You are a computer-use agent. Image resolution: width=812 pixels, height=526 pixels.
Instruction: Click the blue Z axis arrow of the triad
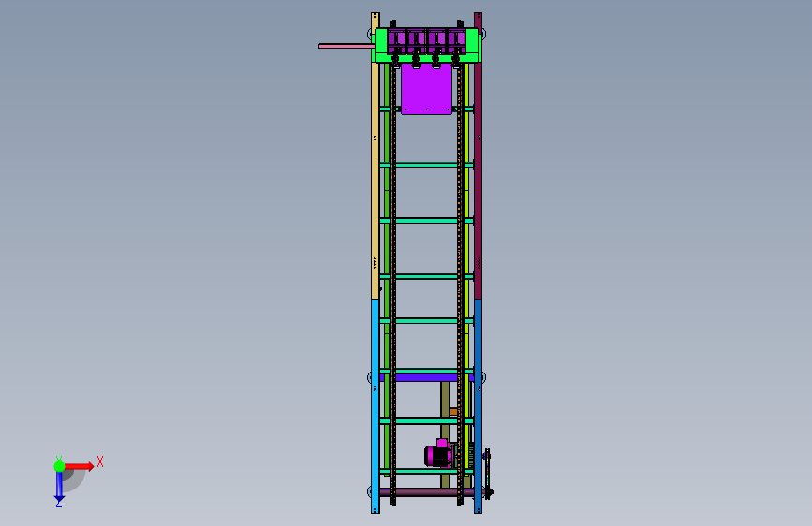click(x=59, y=488)
